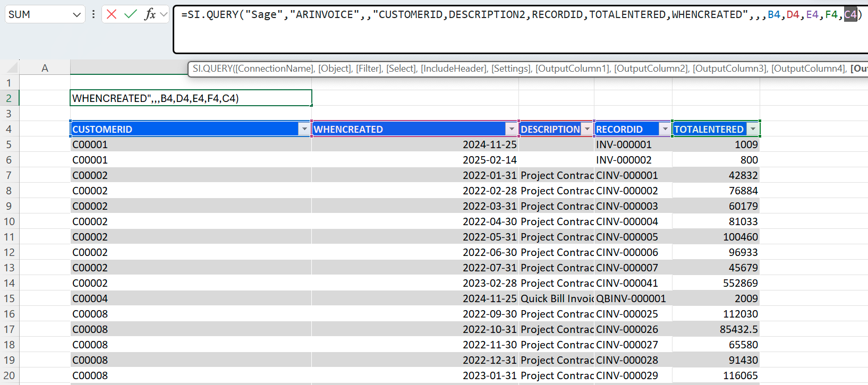Click the three-dot handle beside the Name Box
Viewport: 868px width, 385px height.
coord(93,14)
